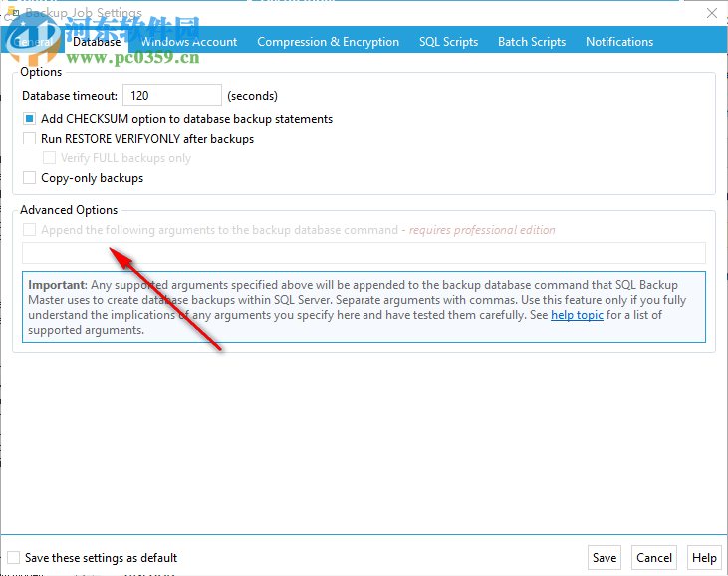Close the Backup Job Settings window

[x=712, y=13]
